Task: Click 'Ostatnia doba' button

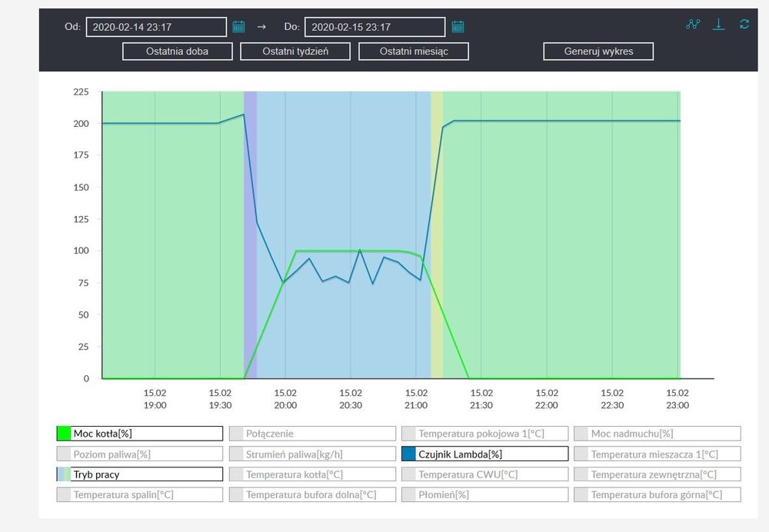Action: coord(177,52)
